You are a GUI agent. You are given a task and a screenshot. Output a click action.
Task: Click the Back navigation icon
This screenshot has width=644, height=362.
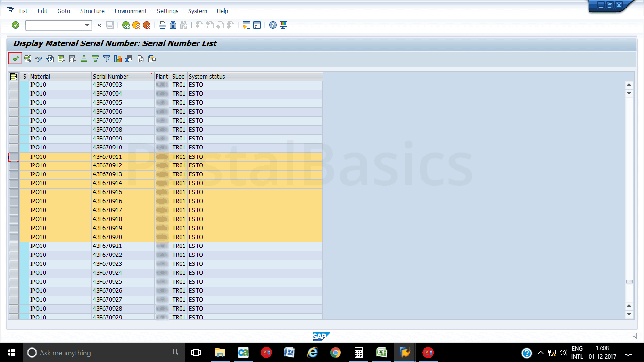[126, 25]
